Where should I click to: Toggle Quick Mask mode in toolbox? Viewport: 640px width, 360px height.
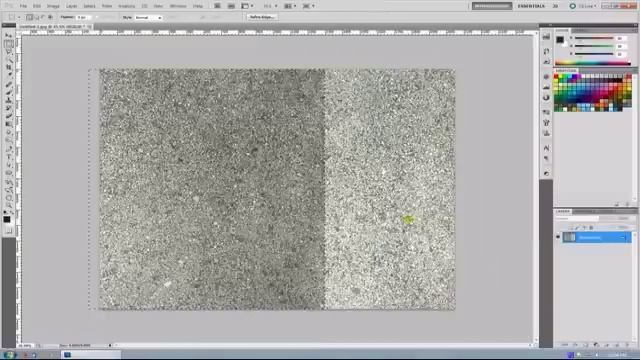tap(8, 231)
